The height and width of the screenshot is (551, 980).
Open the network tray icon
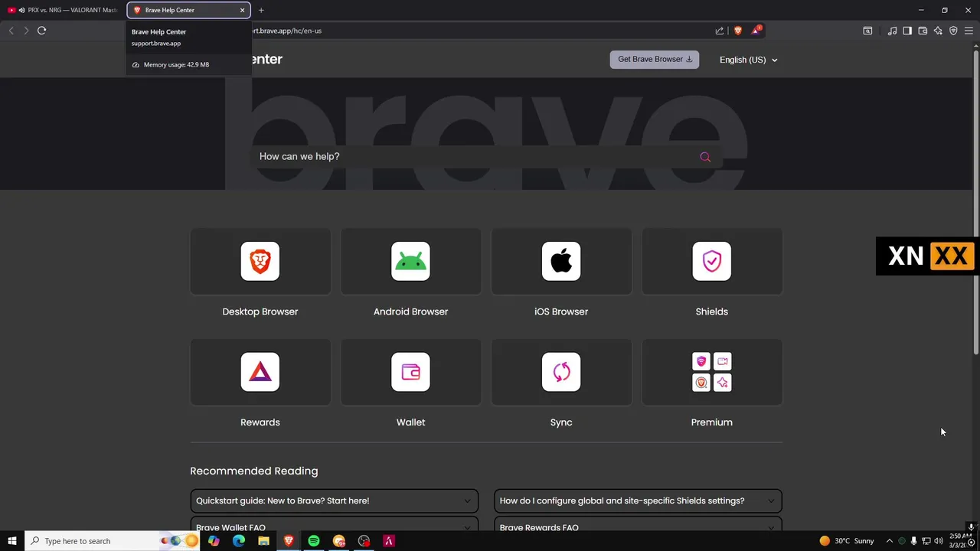pyautogui.click(x=926, y=541)
